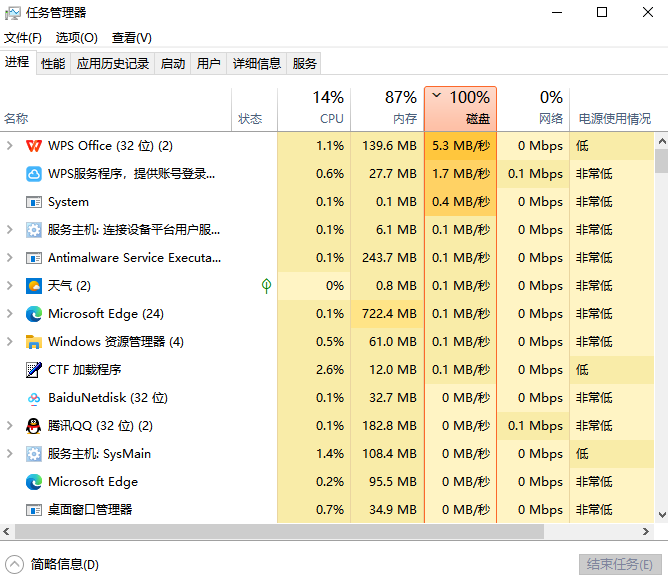Click the Task Manager title bar icon
668x583 pixels.
point(13,13)
